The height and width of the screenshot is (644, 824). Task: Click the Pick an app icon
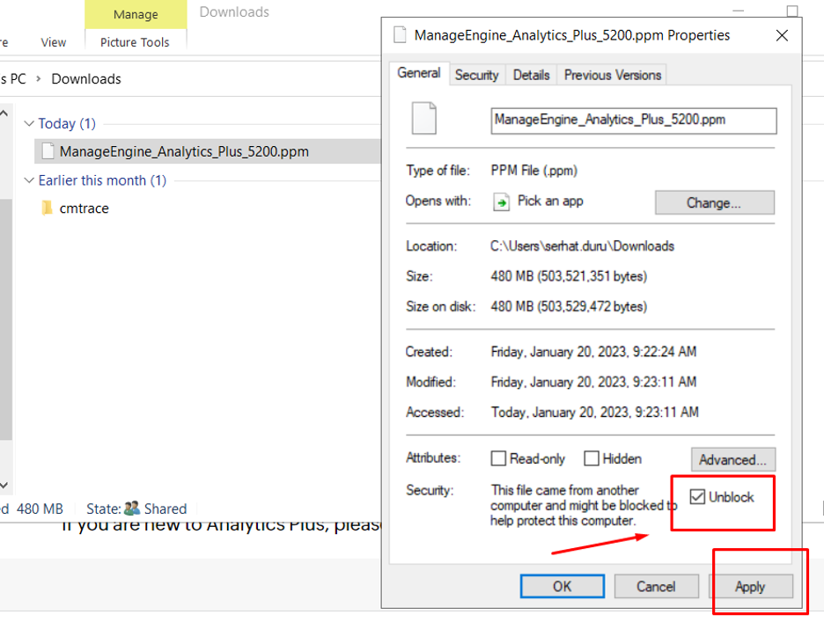coord(501,201)
